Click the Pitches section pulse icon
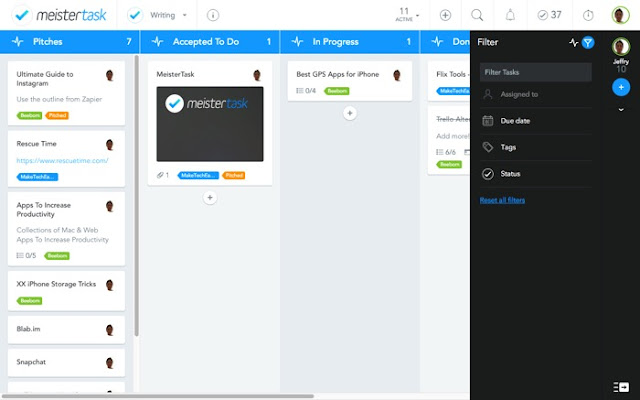 tap(18, 42)
